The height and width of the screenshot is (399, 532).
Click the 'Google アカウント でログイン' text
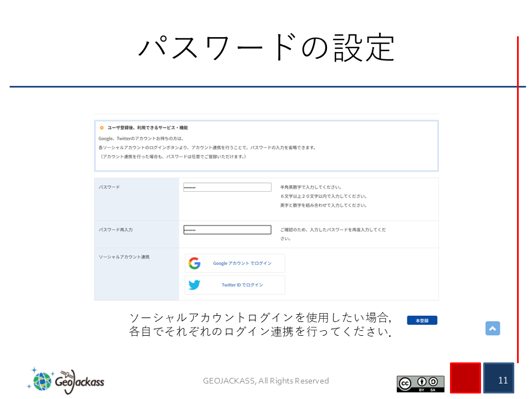[x=242, y=263]
